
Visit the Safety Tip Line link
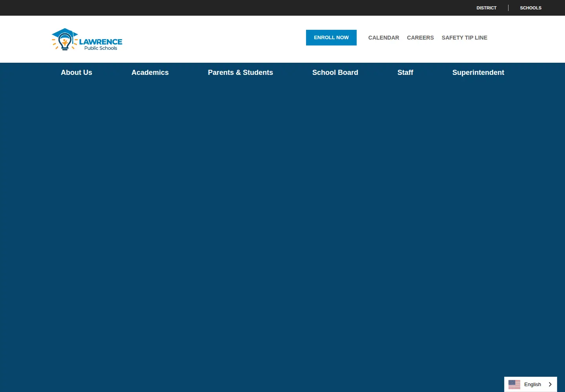(x=465, y=38)
